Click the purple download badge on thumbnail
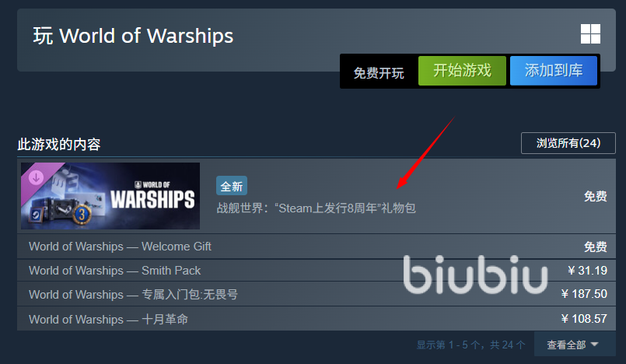This screenshot has width=626, height=364. [36, 177]
